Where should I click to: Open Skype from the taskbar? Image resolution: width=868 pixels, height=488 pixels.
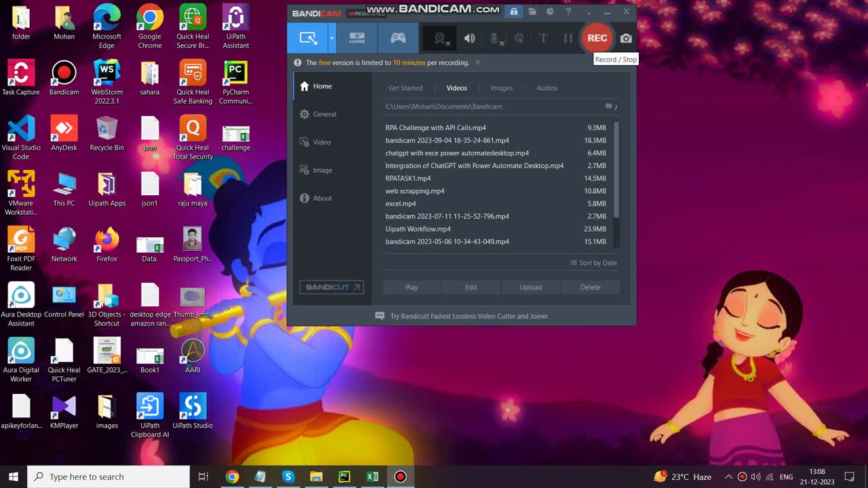click(288, 476)
